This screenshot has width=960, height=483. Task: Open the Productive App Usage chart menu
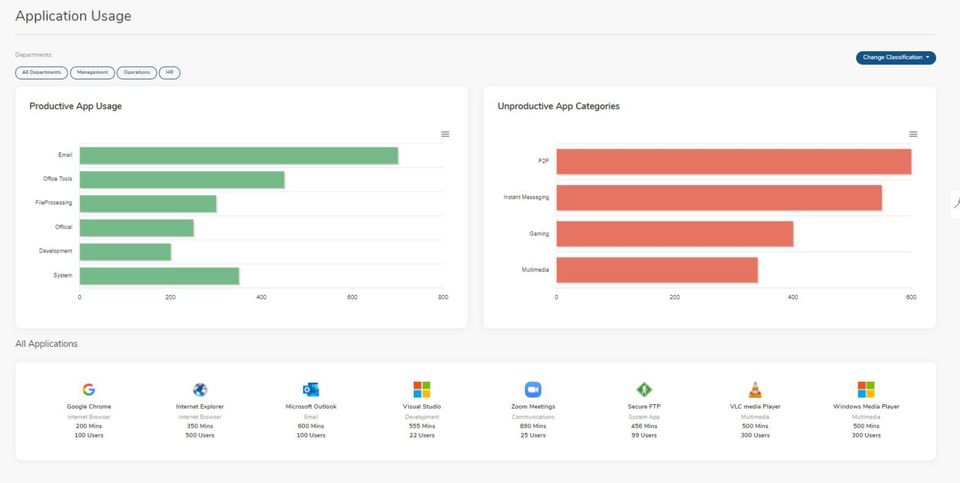(445, 134)
